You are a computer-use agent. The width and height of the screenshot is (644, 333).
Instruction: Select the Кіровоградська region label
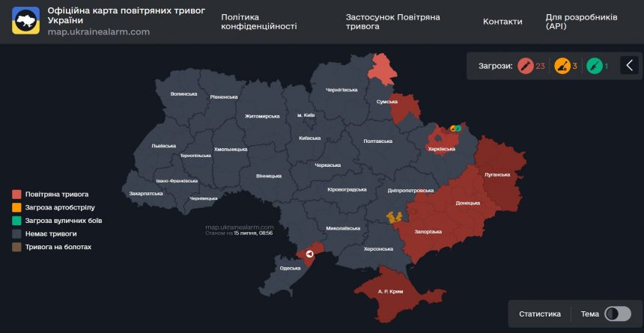[347, 190]
